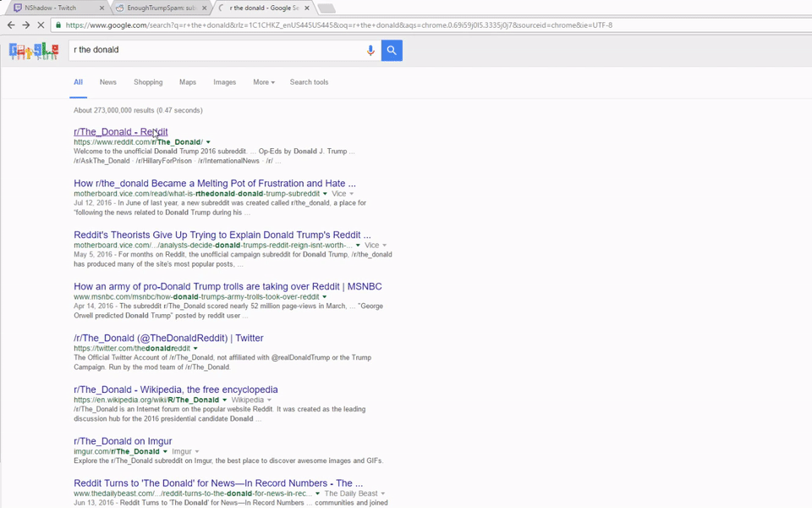Click the microphone voice search icon
This screenshot has width=812, height=508.
[370, 50]
